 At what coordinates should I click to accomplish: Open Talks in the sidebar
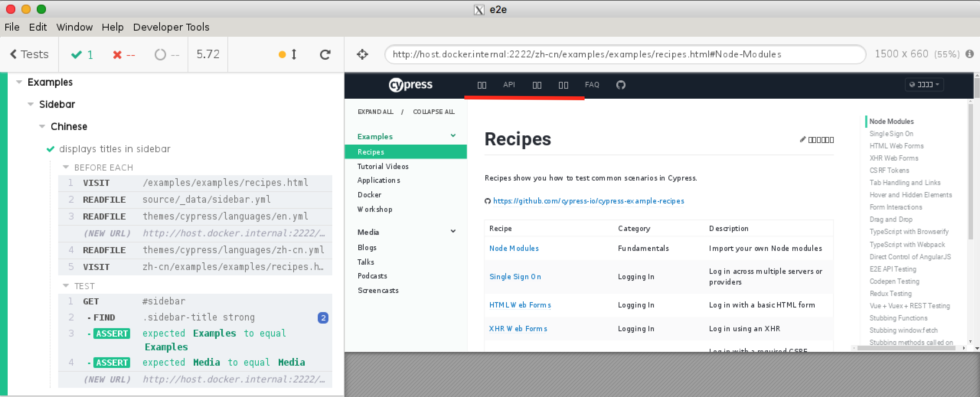tap(366, 262)
